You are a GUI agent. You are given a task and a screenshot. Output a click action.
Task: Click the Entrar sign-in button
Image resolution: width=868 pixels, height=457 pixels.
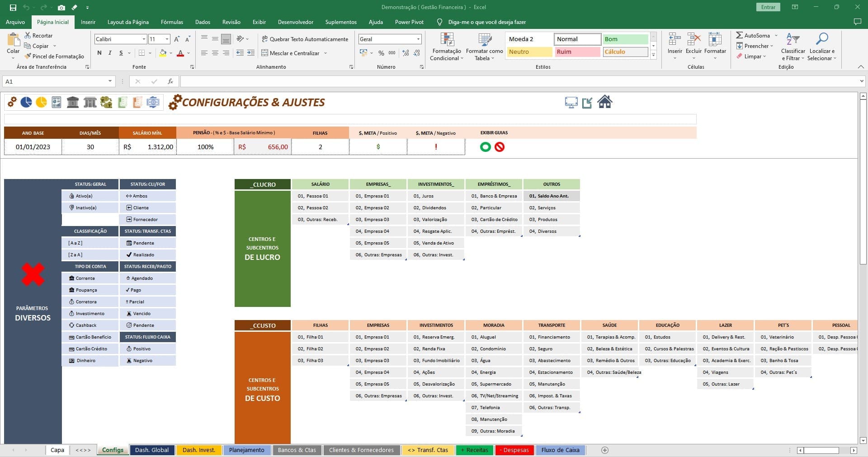768,7
